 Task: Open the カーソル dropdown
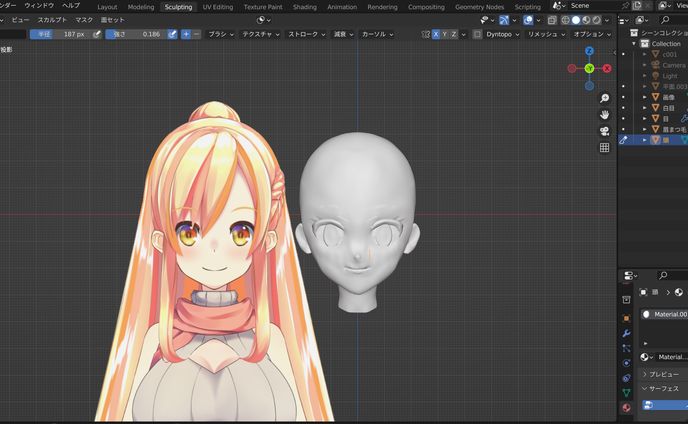tap(377, 34)
